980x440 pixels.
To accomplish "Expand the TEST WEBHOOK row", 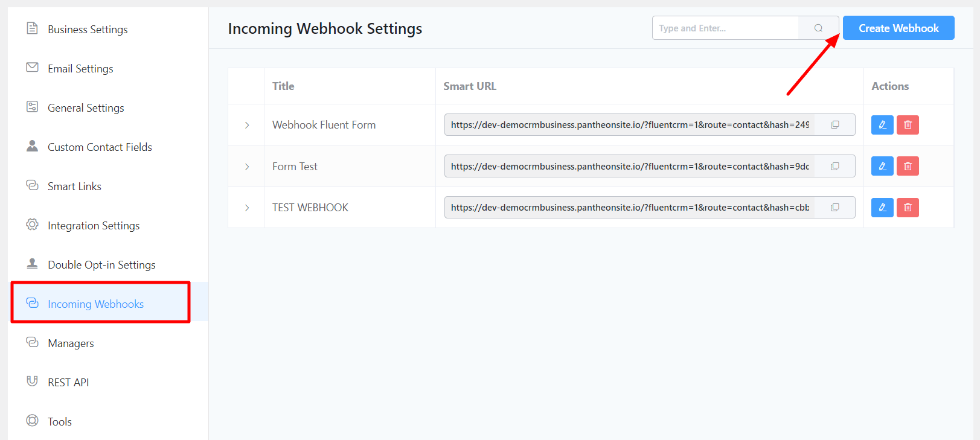I will [247, 208].
